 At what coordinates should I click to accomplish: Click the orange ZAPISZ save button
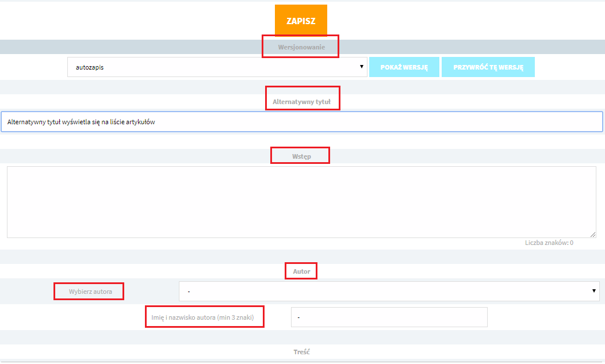point(301,21)
